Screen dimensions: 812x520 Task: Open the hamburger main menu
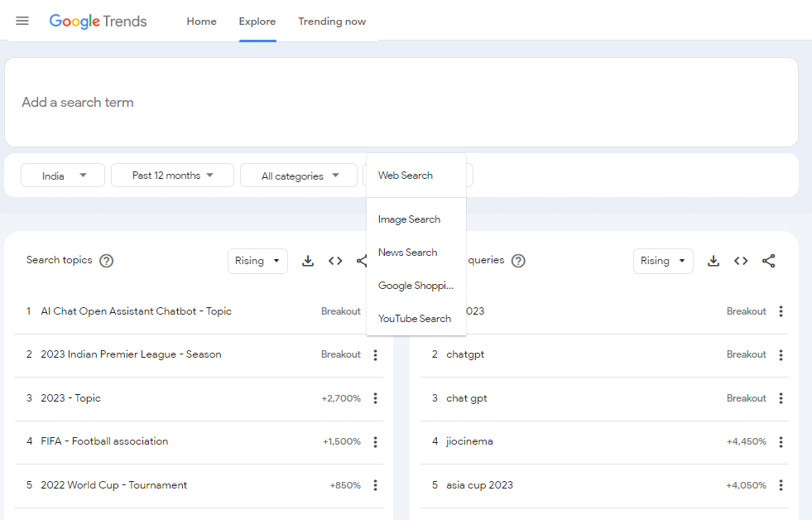click(x=22, y=21)
